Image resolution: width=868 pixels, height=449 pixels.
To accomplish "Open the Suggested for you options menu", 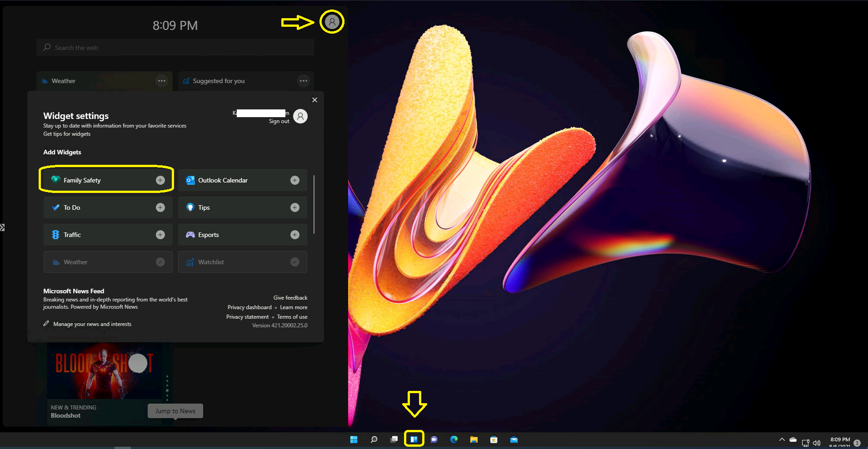I will [303, 80].
